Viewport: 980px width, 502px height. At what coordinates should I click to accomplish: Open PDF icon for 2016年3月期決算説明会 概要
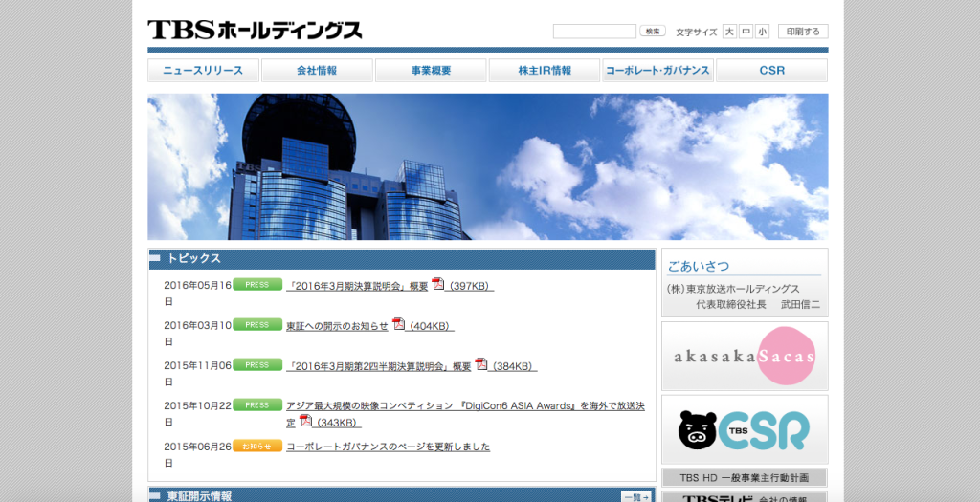pyautogui.click(x=438, y=284)
